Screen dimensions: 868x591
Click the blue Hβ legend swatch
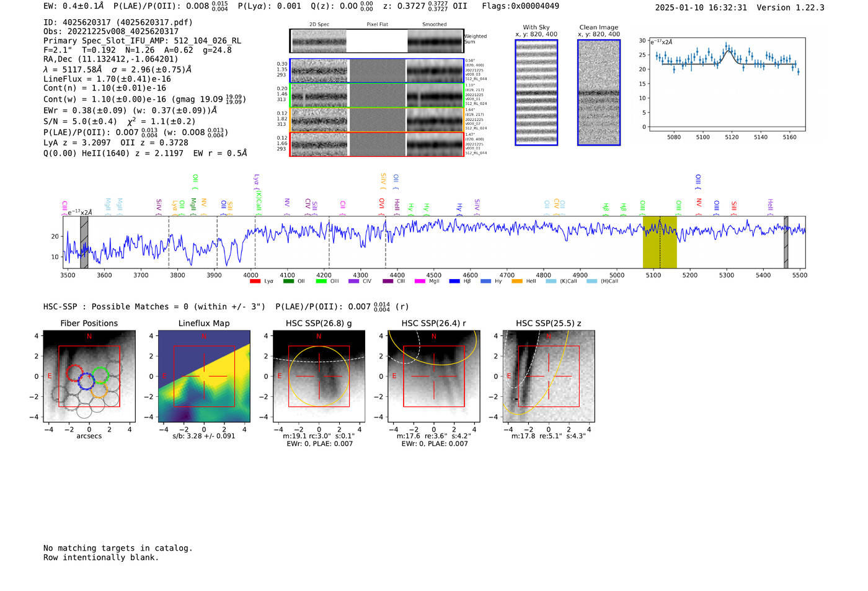[x=454, y=281]
